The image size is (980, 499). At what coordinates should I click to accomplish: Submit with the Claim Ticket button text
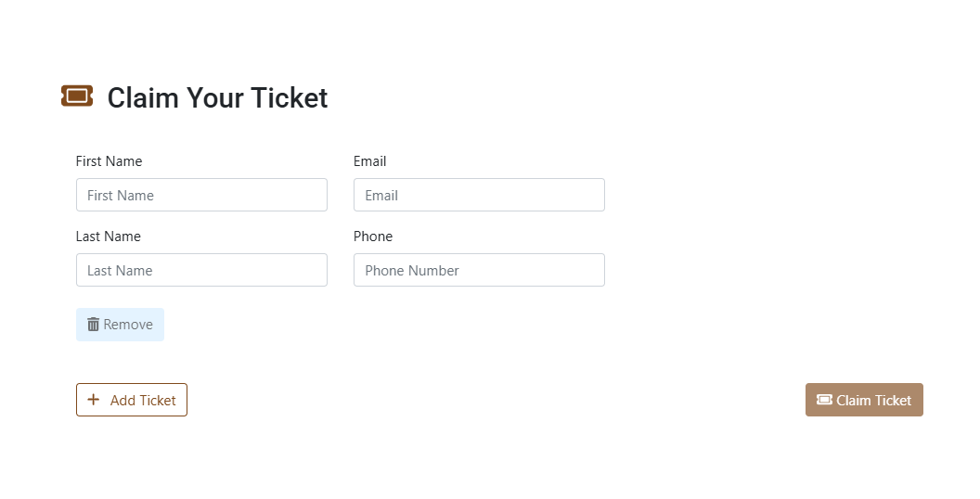(873, 401)
